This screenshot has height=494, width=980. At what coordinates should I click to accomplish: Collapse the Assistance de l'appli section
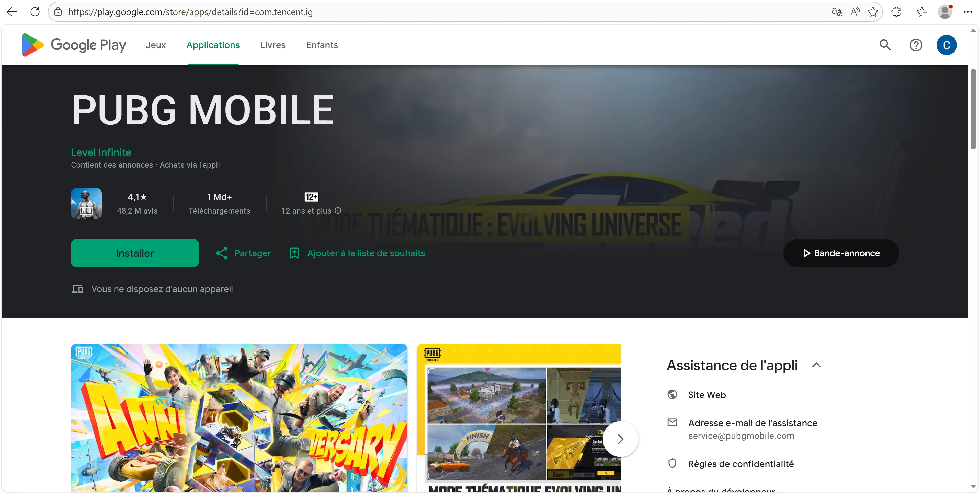(x=816, y=365)
